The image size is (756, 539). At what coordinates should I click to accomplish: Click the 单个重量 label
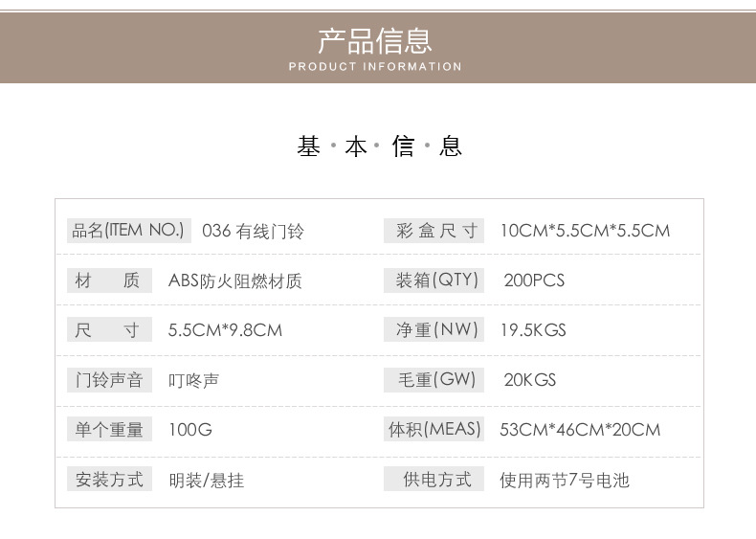108,430
